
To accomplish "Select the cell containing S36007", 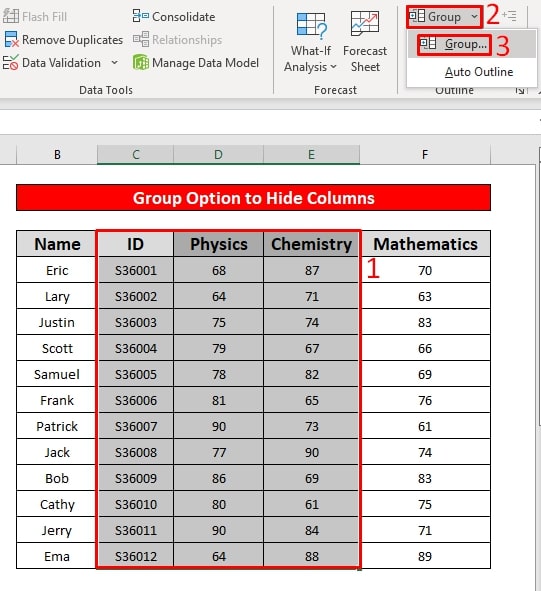I will coord(135,426).
